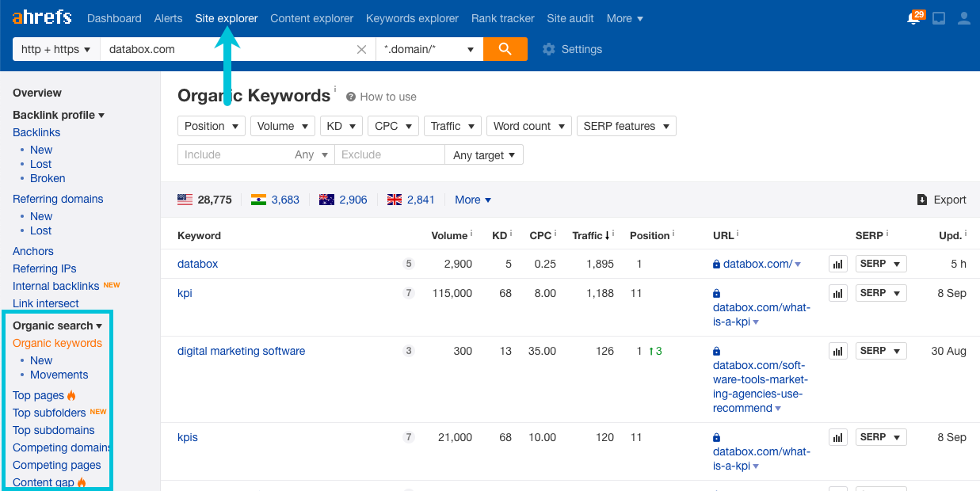Open Rank tracker in top navigation
The width and height of the screenshot is (980, 491).
(503, 18)
